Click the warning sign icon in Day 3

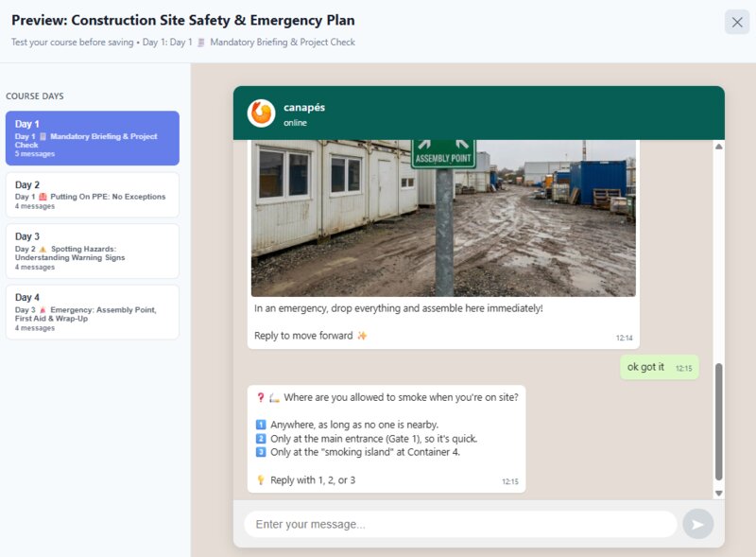pos(43,249)
